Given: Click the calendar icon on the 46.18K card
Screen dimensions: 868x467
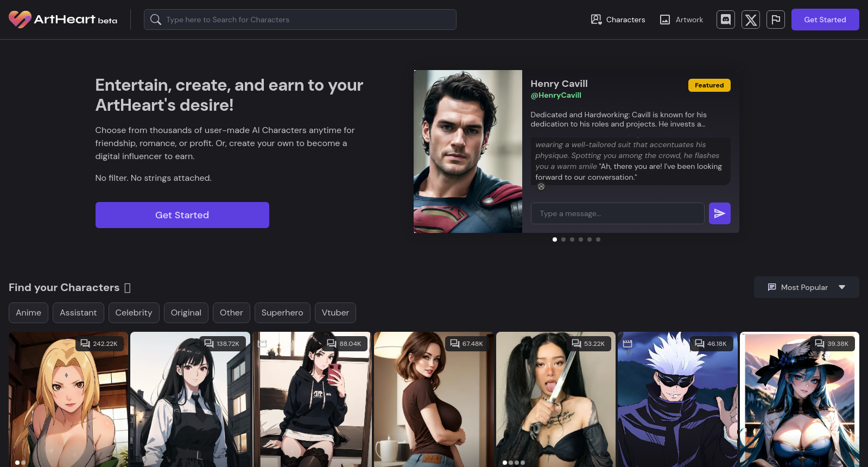Looking at the screenshot, I should coord(628,344).
